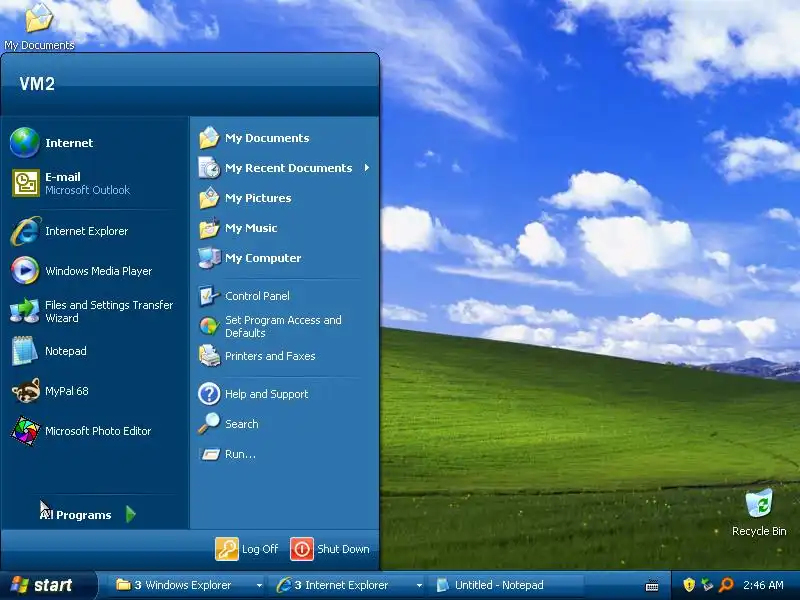This screenshot has width=800, height=600.
Task: Open the My Pictures folder icon
Action: [209, 198]
